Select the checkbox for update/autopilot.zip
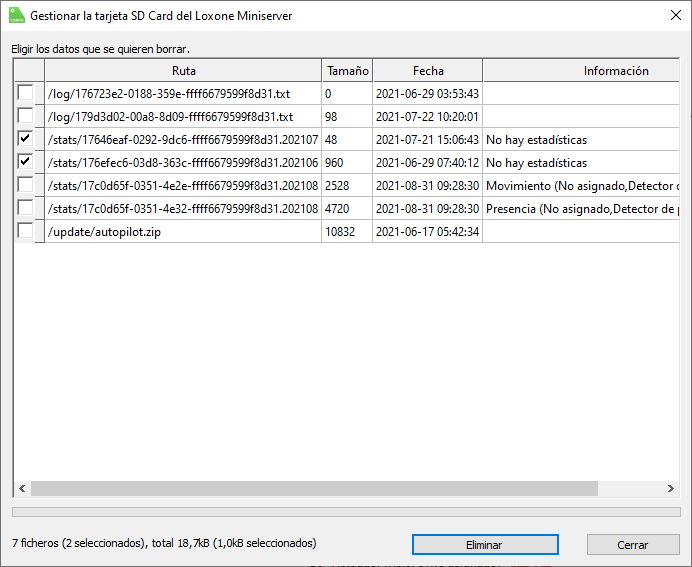The image size is (692, 567). click(25, 231)
